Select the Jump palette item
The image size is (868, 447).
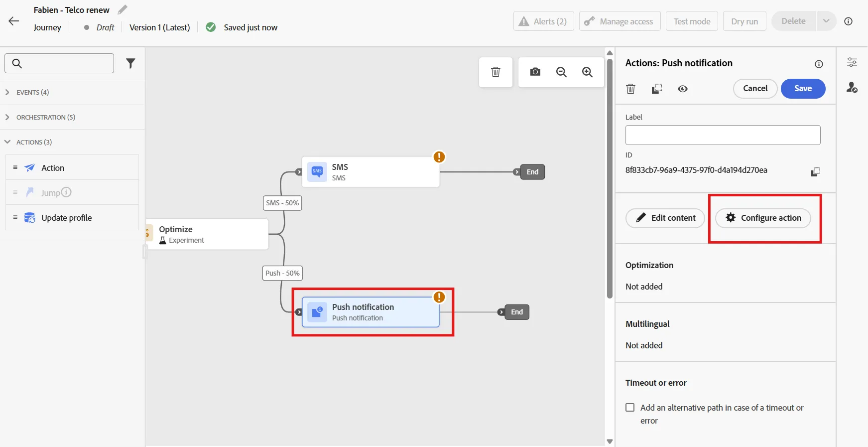[72, 192]
